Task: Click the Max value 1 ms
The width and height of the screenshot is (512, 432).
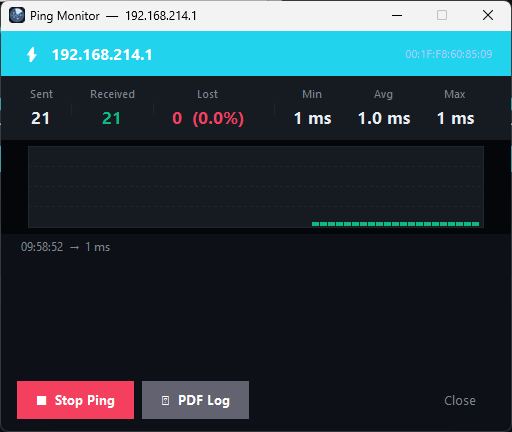Action: click(455, 118)
